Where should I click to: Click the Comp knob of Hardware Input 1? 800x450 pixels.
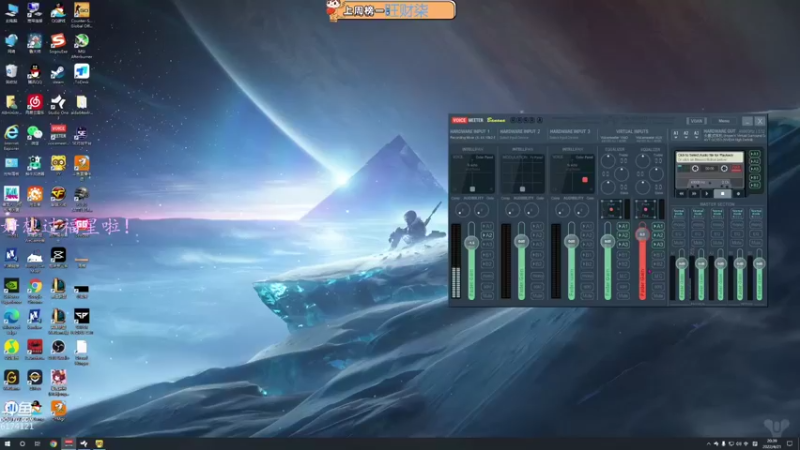point(462,210)
